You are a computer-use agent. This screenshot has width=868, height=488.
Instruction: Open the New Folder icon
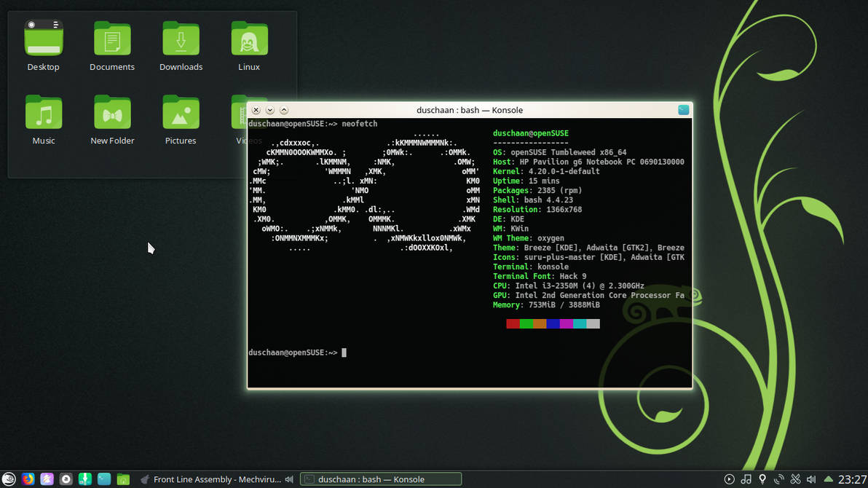click(x=112, y=112)
